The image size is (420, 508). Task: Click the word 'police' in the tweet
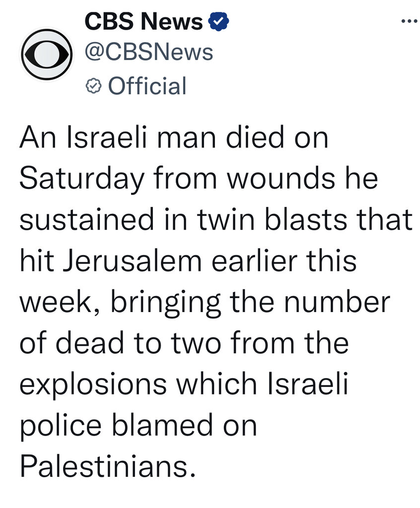pos(61,426)
